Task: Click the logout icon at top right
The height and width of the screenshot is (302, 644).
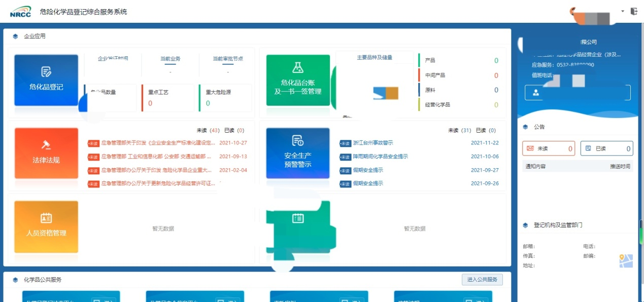Action: pos(634,11)
